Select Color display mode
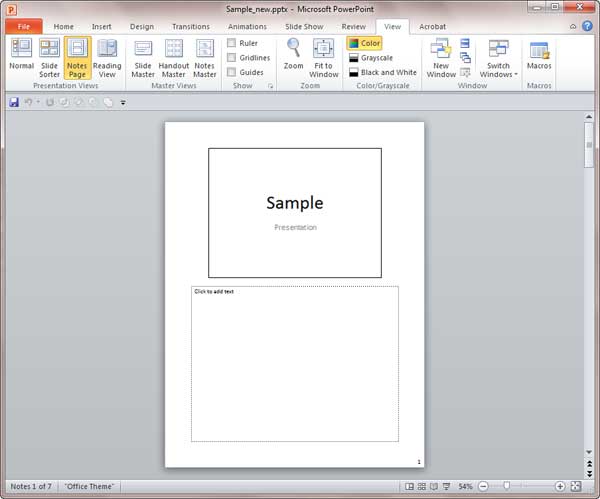 (x=364, y=43)
